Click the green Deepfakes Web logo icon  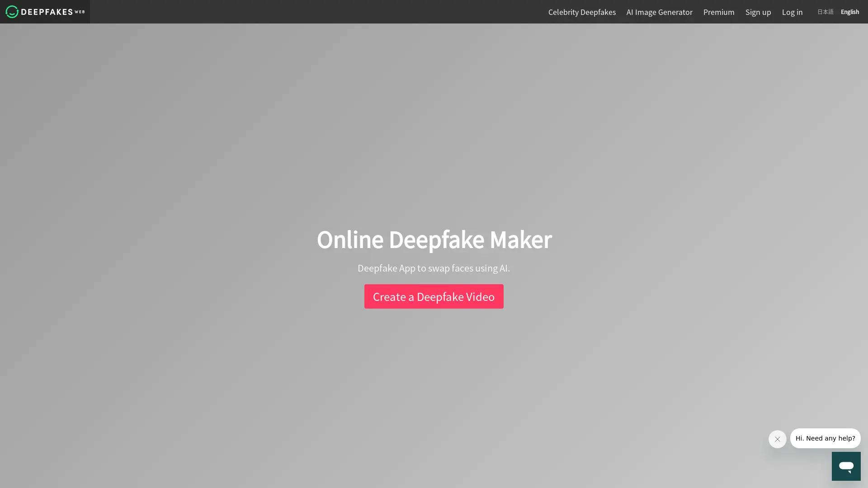click(x=12, y=12)
